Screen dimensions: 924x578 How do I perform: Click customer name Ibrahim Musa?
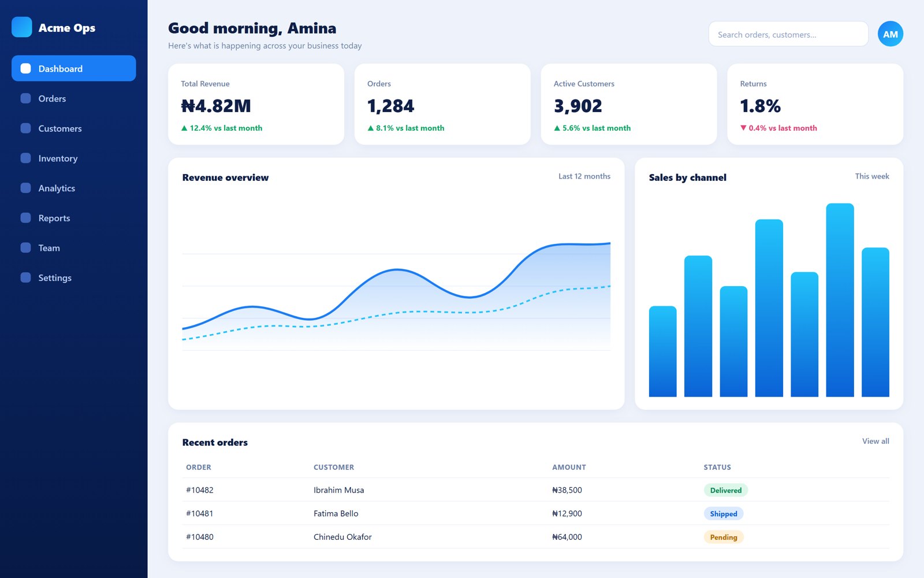[x=339, y=490]
